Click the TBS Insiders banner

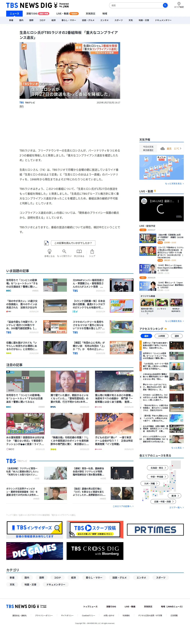tap(34, 530)
